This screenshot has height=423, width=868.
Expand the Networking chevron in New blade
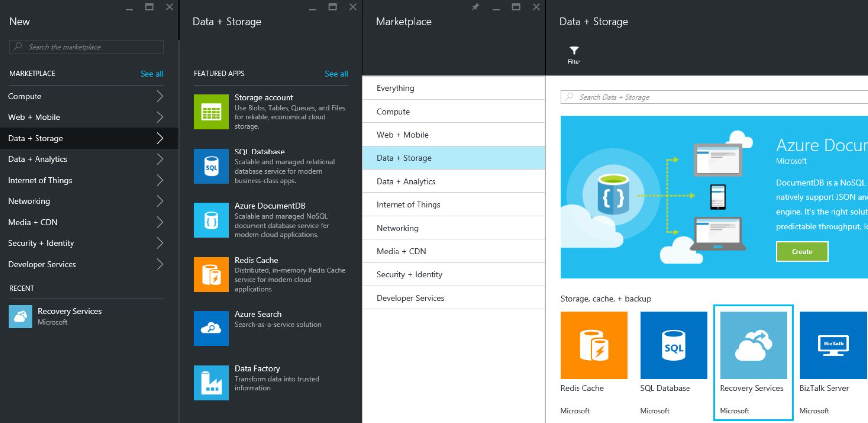pos(160,201)
